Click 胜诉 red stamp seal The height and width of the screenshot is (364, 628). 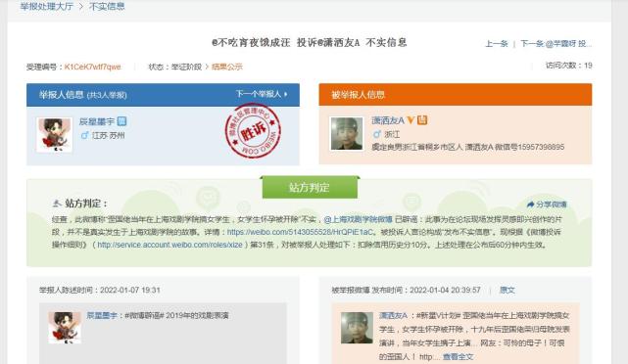tap(253, 131)
